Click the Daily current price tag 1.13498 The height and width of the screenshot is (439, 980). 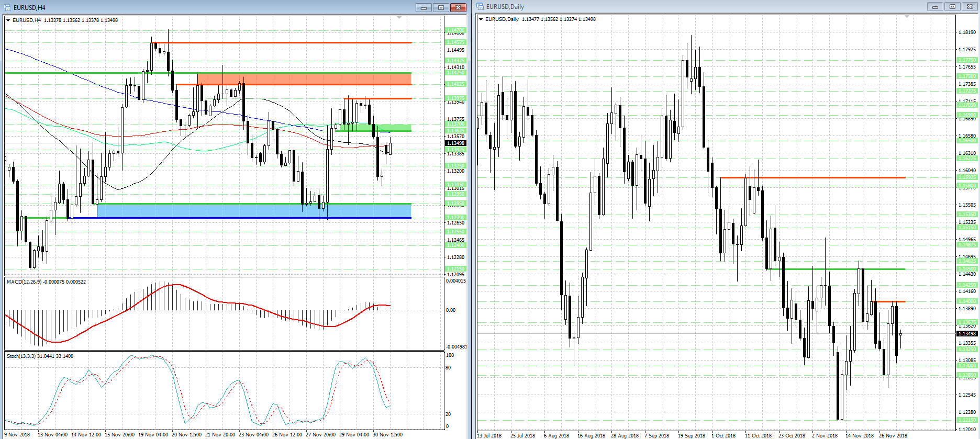tap(967, 333)
